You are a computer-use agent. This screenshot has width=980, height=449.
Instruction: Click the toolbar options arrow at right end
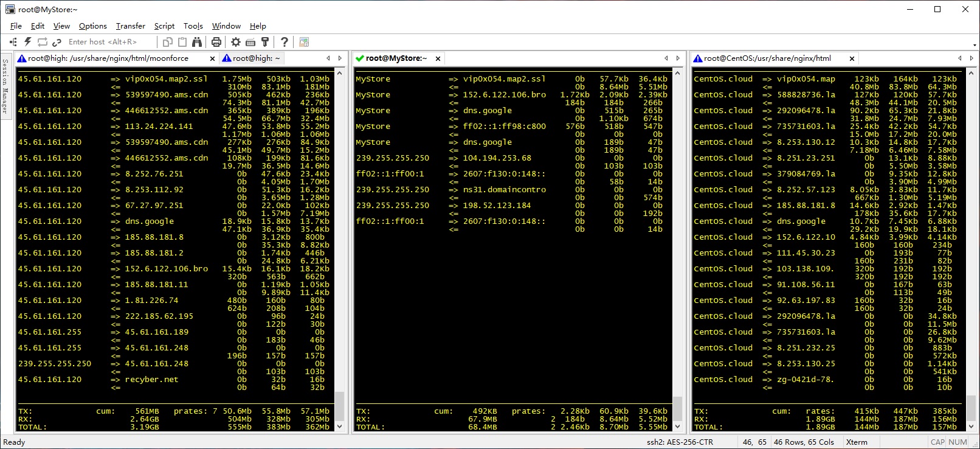tap(975, 44)
